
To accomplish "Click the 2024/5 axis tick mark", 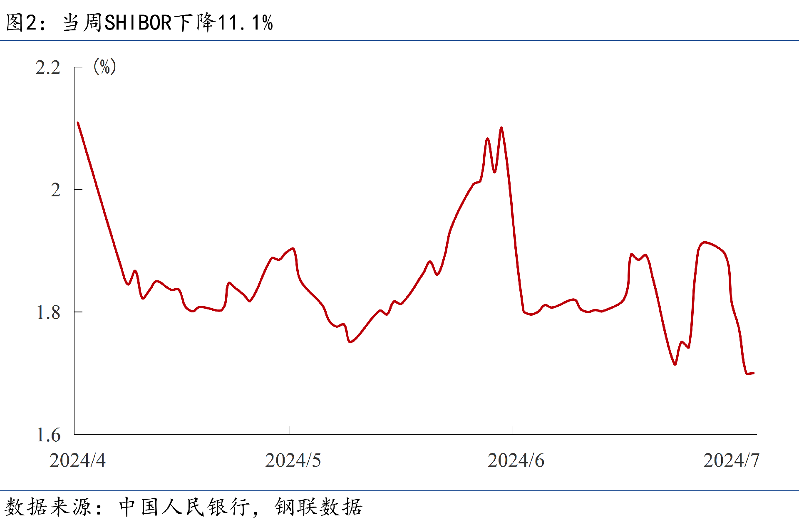I will click(290, 430).
